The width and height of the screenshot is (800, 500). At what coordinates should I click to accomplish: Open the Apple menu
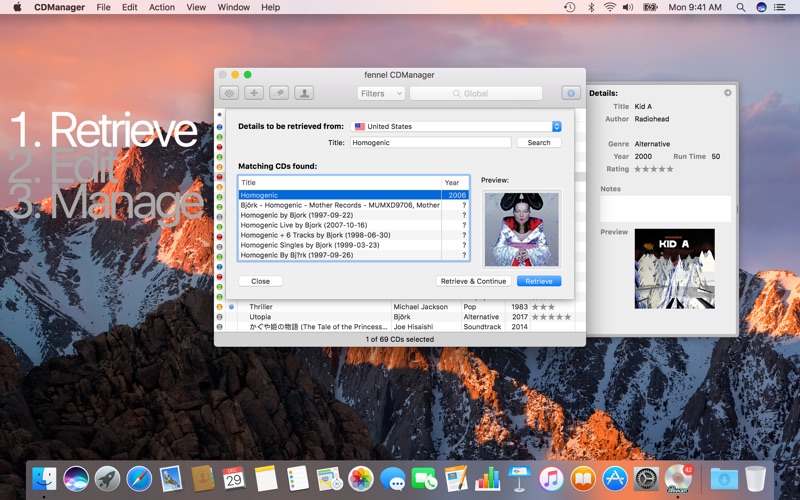(x=17, y=7)
